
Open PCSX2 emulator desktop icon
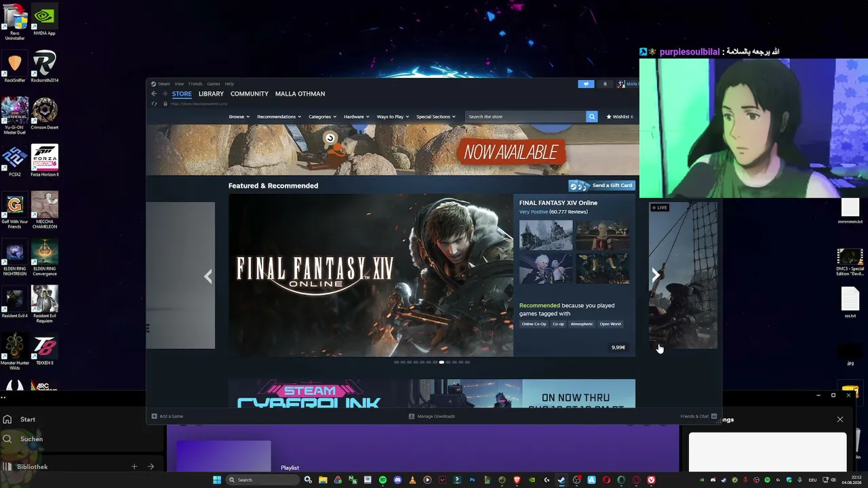tap(15, 161)
